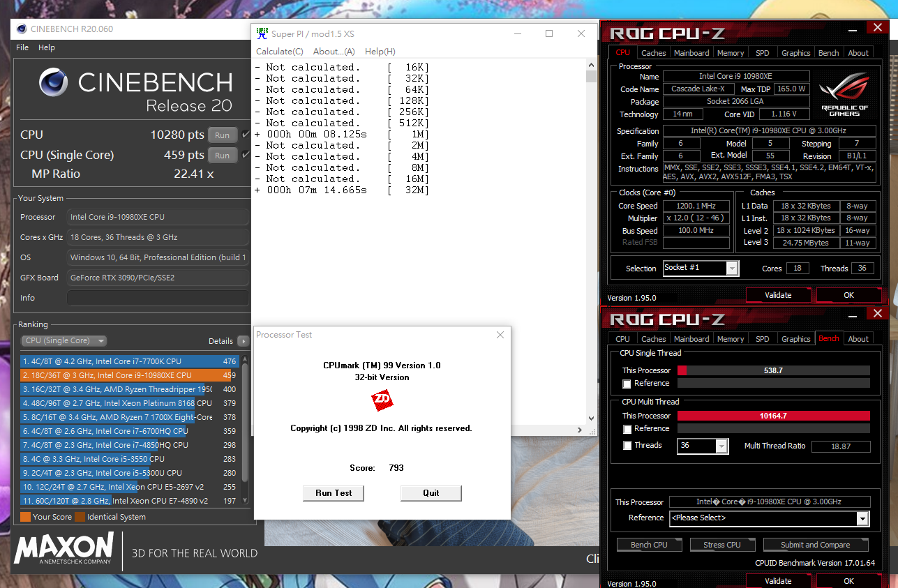
Task: Open Cinebench File menu
Action: 22,47
